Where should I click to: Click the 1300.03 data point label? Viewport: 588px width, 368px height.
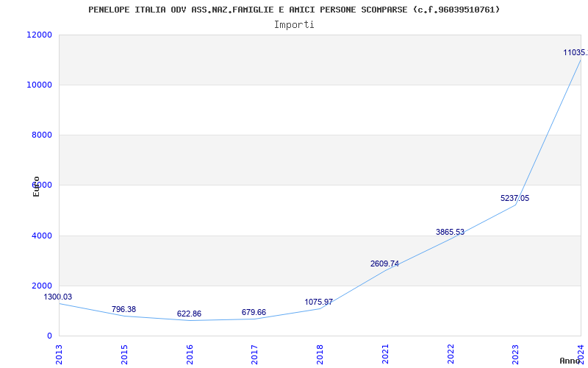coord(58,297)
